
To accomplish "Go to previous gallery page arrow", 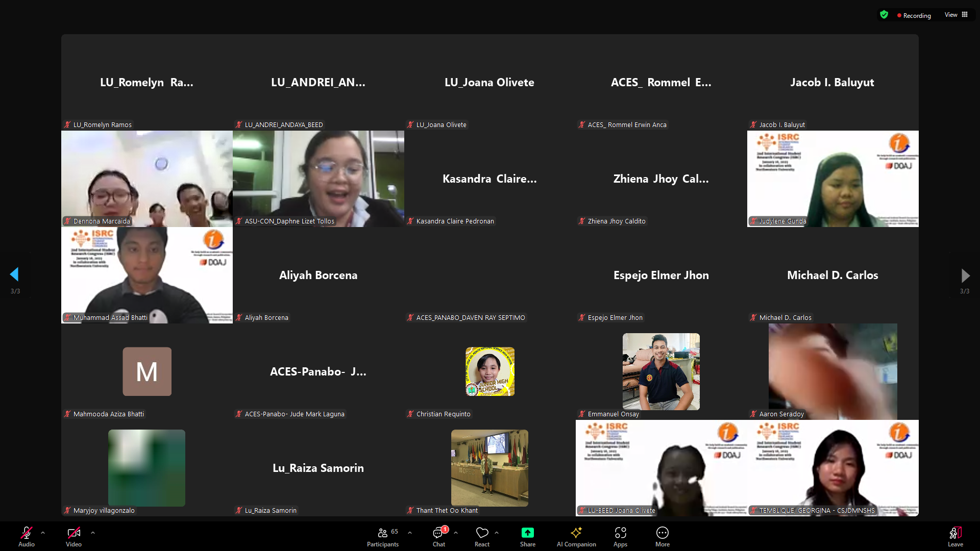I will tap(14, 274).
